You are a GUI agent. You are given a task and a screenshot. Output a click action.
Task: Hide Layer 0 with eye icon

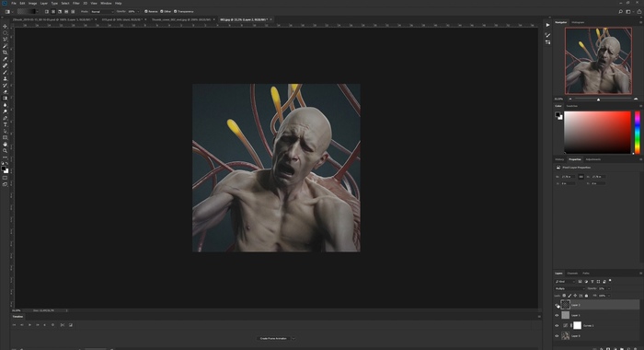click(557, 336)
